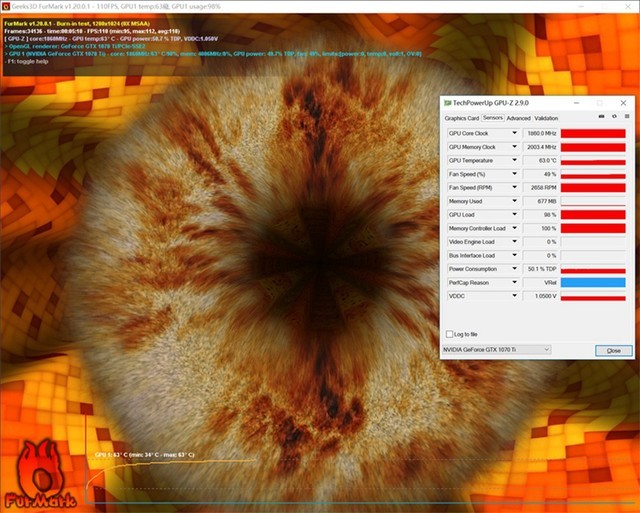Select the Sensors tab
640x513 pixels.
pos(493,118)
